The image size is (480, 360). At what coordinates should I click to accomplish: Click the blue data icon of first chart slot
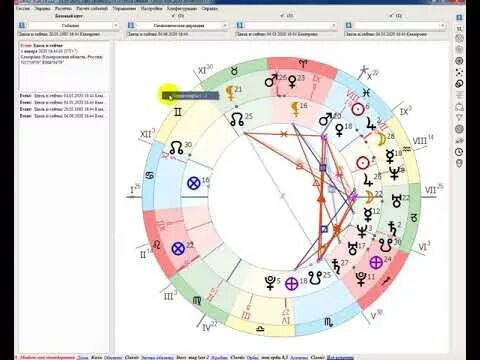coord(22,25)
